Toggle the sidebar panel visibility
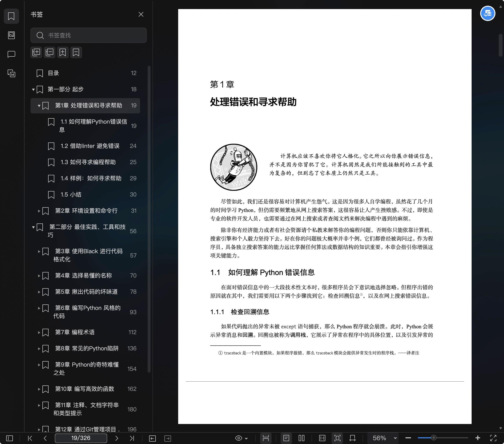Image resolution: width=504 pixels, height=444 pixels. coord(9,438)
